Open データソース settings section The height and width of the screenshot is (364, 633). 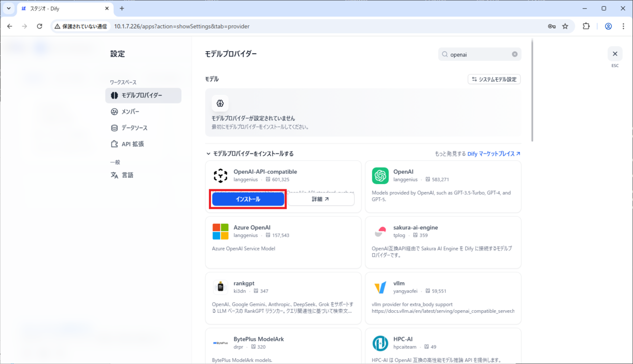(143, 128)
